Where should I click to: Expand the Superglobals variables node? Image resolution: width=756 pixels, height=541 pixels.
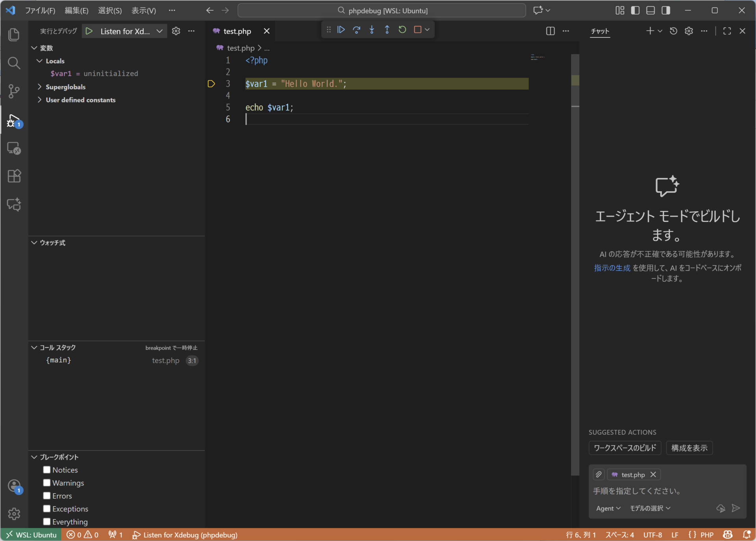point(65,87)
